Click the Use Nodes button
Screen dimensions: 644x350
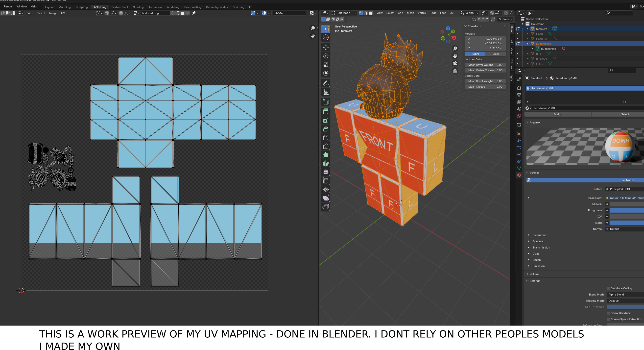[x=585, y=180]
